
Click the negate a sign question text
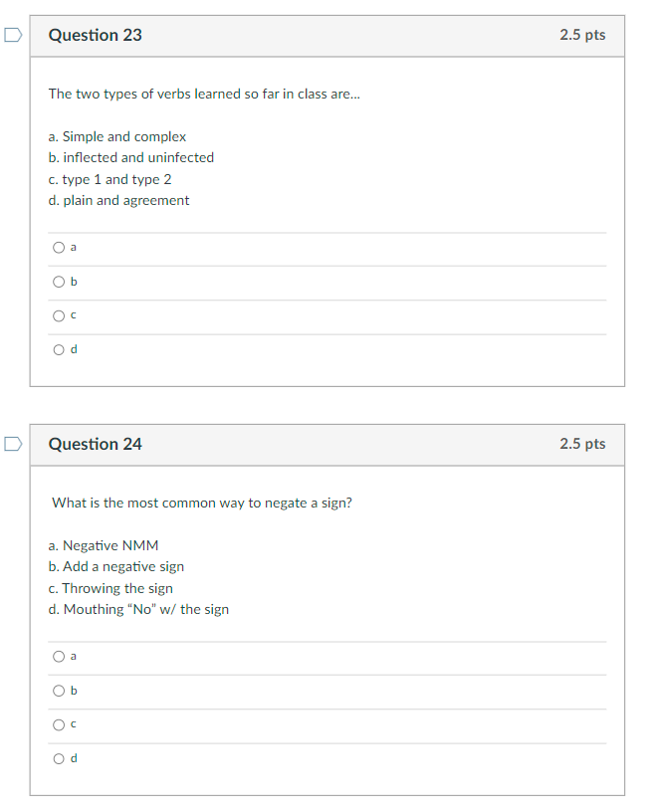[x=202, y=503]
